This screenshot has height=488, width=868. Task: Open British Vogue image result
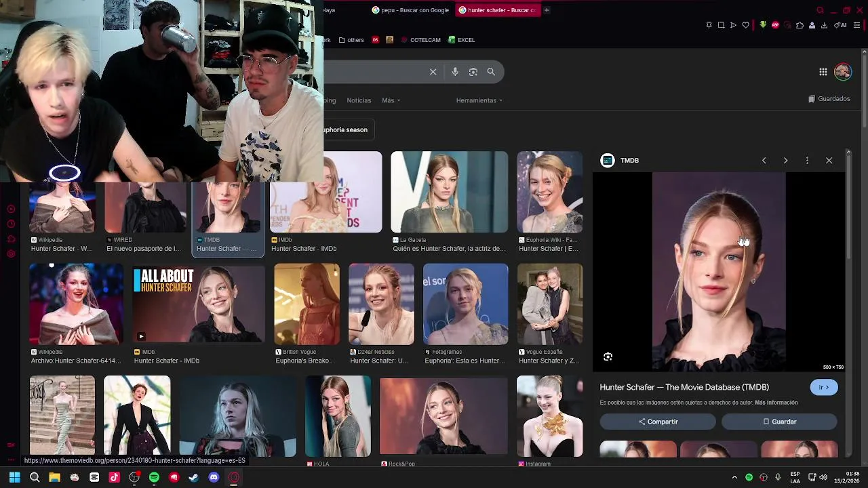(307, 304)
